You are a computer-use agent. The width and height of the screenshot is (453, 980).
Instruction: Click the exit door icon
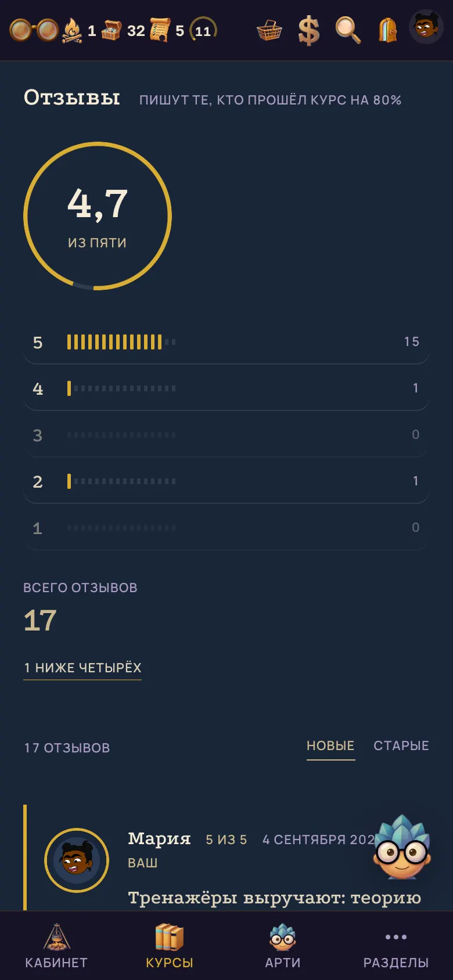[387, 30]
